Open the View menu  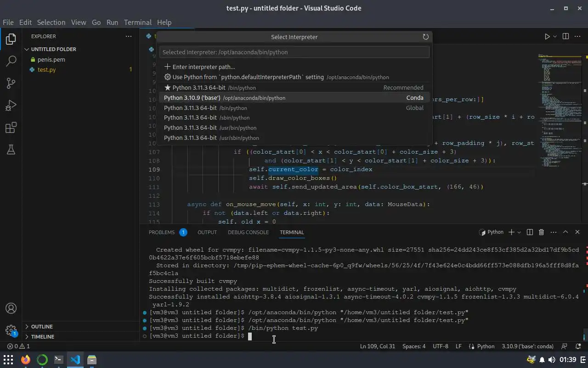point(79,22)
